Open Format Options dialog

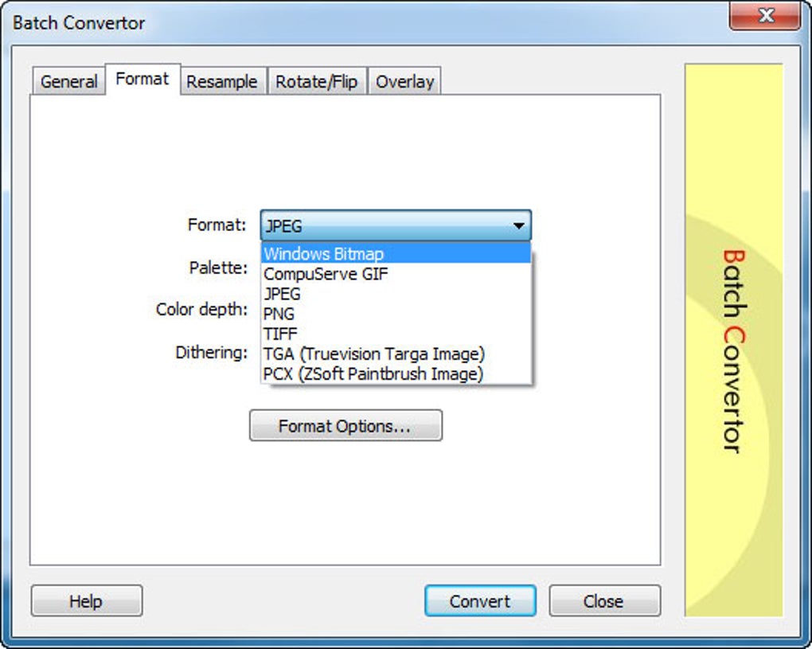[x=345, y=426]
